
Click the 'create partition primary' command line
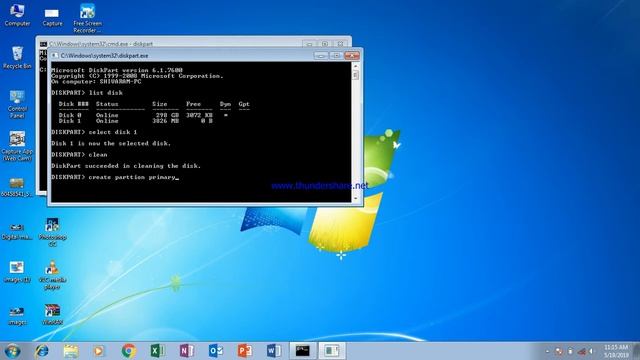(x=115, y=177)
